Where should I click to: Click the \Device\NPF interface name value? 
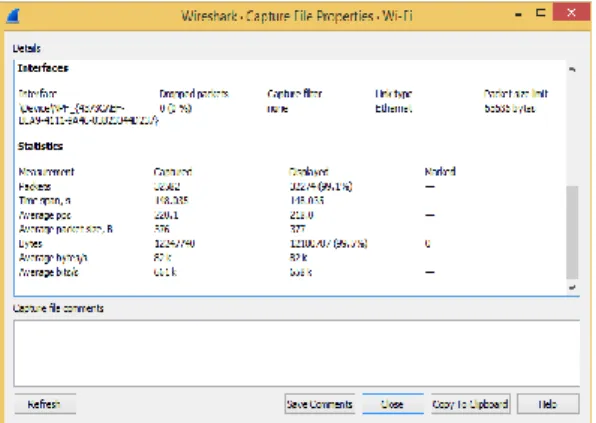tap(88, 114)
